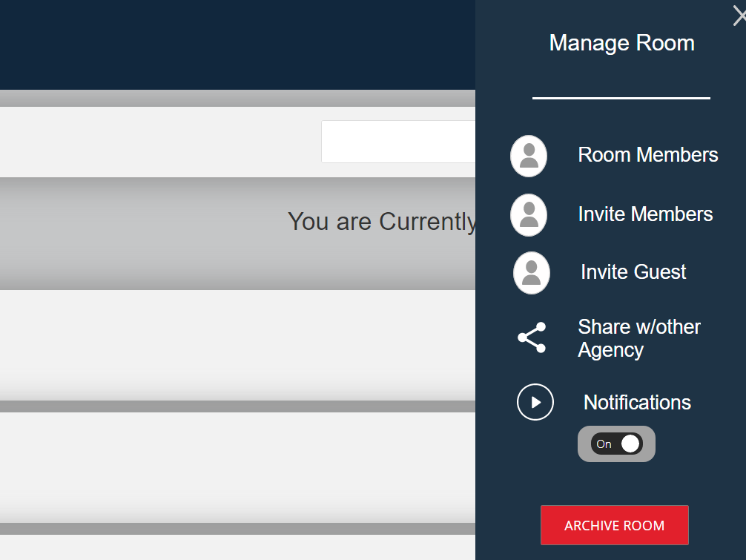746x560 pixels.
Task: Turn off the Notifications toggle switch
Action: pos(616,444)
